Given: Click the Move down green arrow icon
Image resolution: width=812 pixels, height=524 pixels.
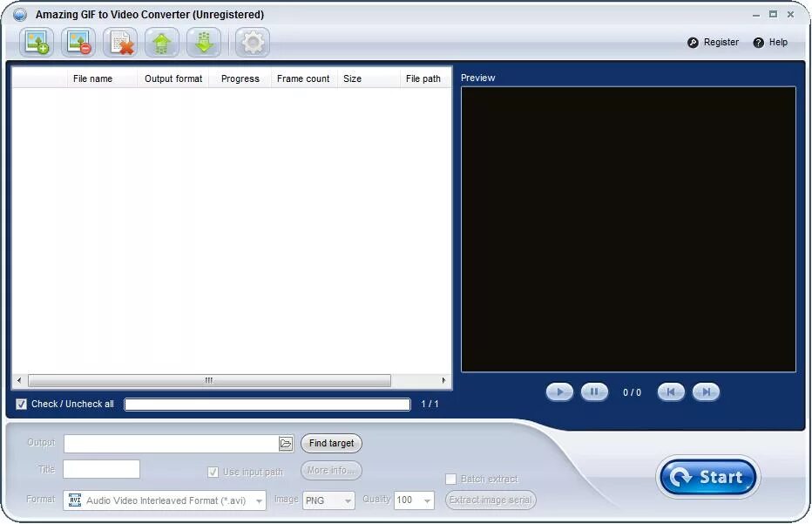Looking at the screenshot, I should click(204, 43).
